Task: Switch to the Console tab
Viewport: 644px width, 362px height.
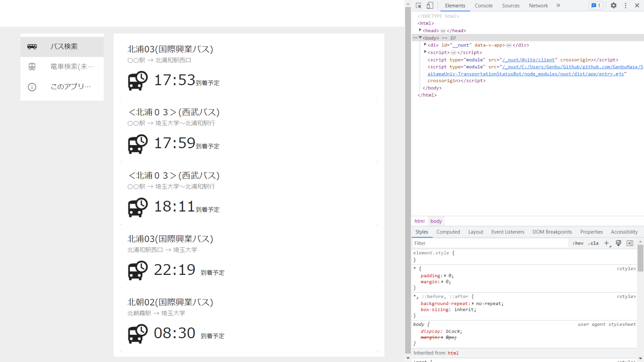Action: 483,6
